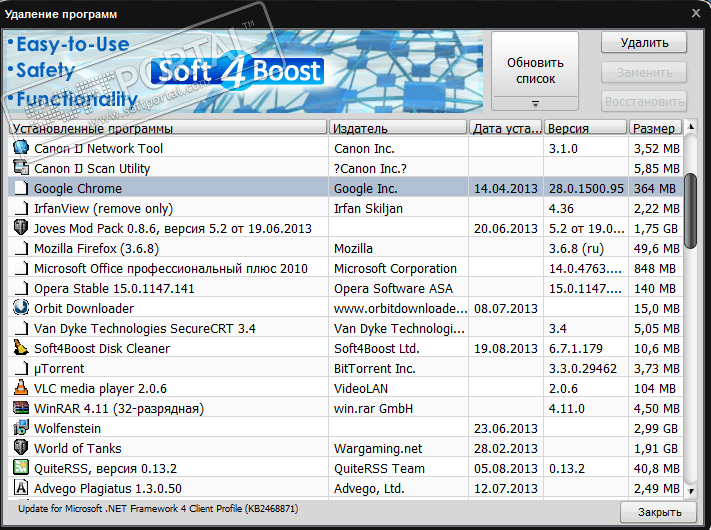Click the Van Dyke SecureCRT row icon
Screen dimensions: 711x530
tap(21, 327)
